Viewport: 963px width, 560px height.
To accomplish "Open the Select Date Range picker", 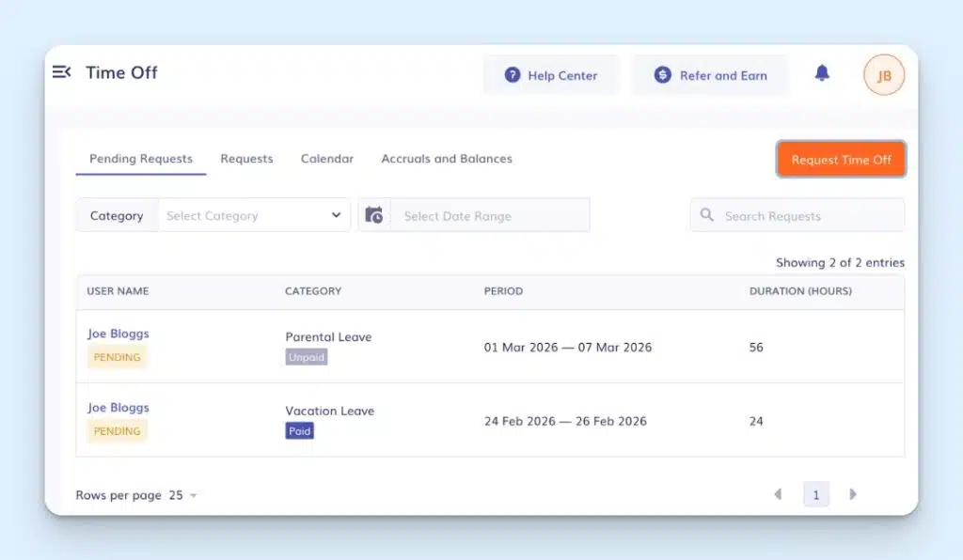I will click(489, 215).
